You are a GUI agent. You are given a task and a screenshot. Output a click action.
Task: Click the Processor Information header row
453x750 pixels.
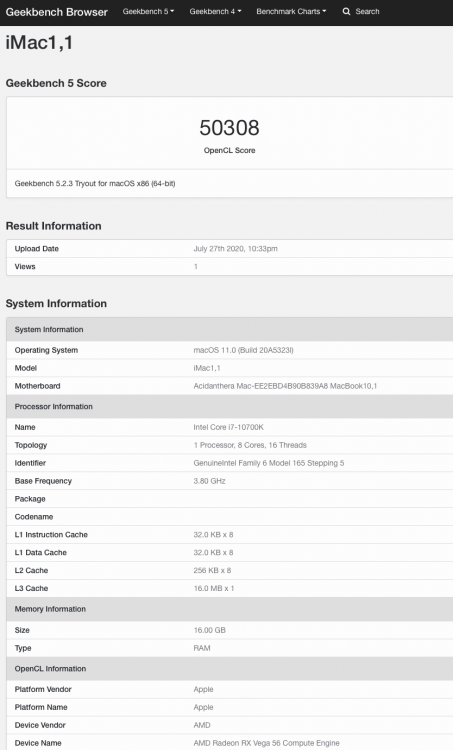coord(230,407)
